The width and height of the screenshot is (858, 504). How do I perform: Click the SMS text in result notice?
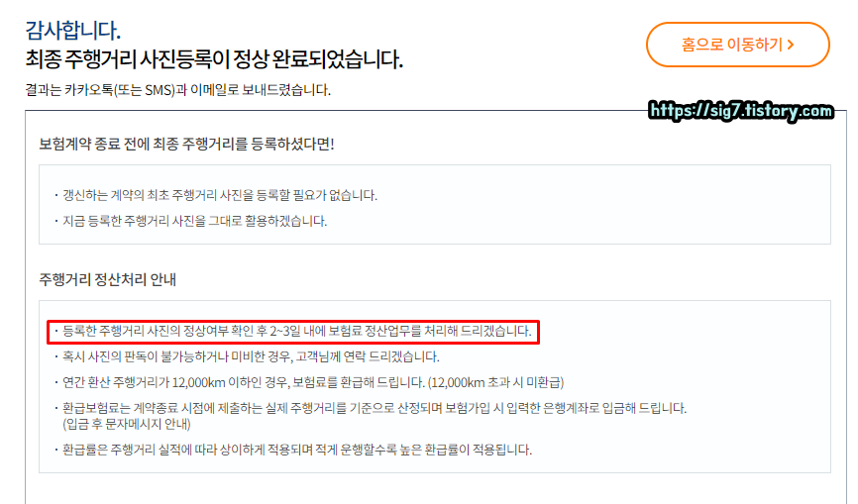coord(160,90)
